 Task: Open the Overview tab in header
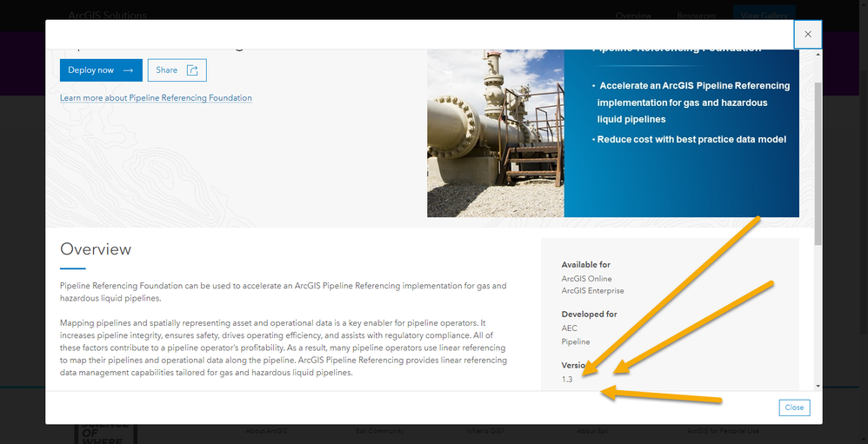(633, 16)
